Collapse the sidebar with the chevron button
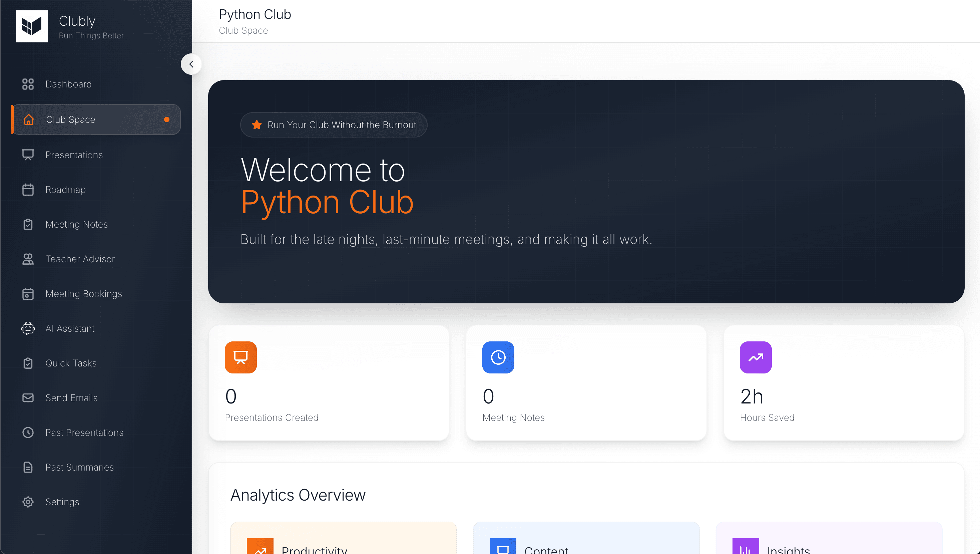The image size is (980, 554). tap(191, 64)
